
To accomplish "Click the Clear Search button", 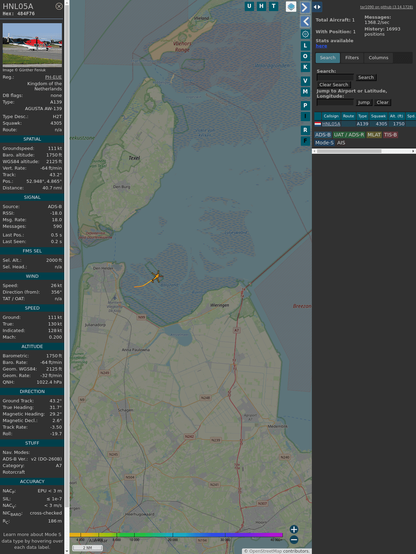I will pyautogui.click(x=334, y=84).
